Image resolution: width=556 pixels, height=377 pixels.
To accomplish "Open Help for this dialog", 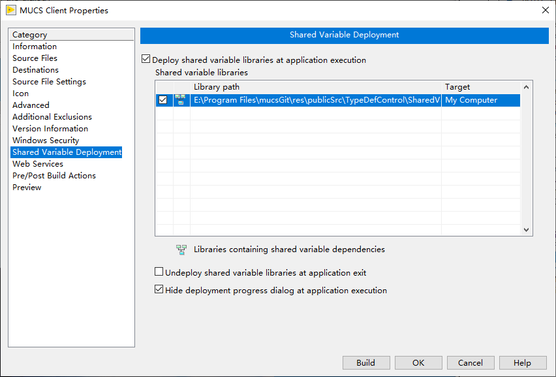I will point(523,363).
